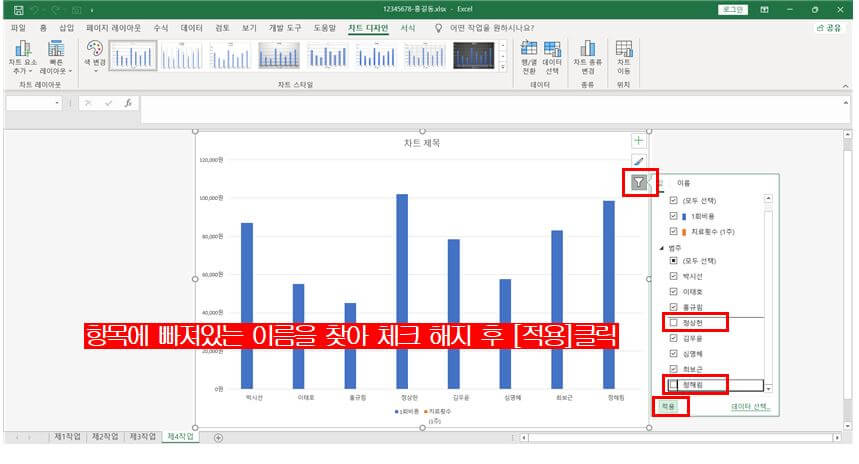Click the 로그인 (Sign in) button

(x=732, y=10)
